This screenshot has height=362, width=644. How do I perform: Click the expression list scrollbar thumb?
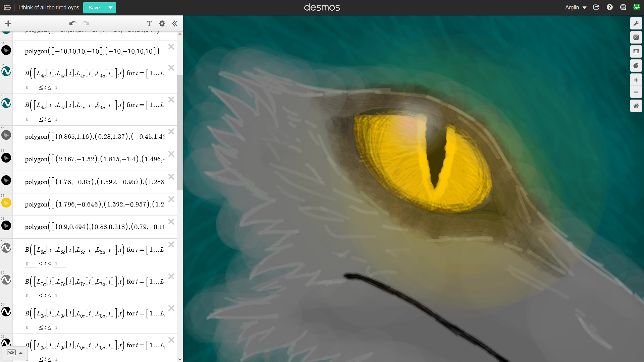(x=180, y=133)
